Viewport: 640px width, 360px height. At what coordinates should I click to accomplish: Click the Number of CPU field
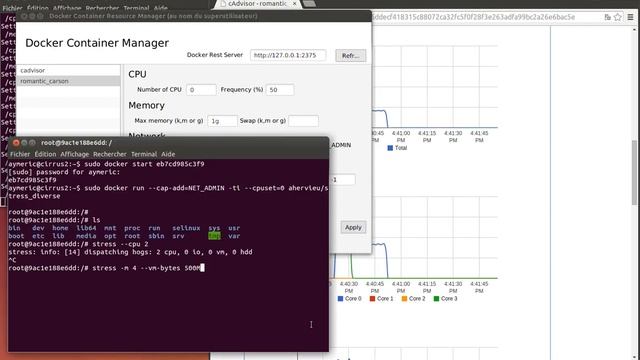point(201,89)
